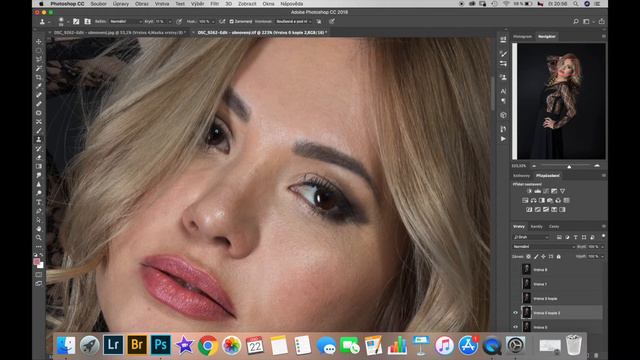640x360 pixels.
Task: Toggle visibility of layer Vrstva 7
Action: tap(515, 284)
